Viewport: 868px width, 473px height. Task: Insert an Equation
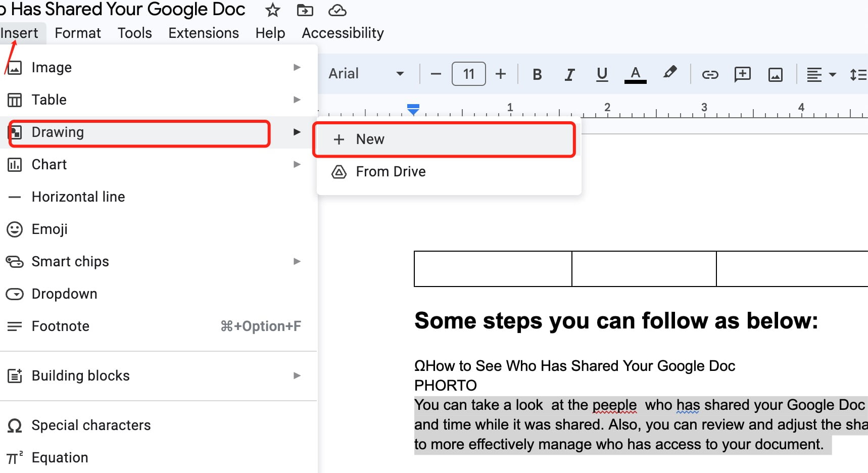159,457
